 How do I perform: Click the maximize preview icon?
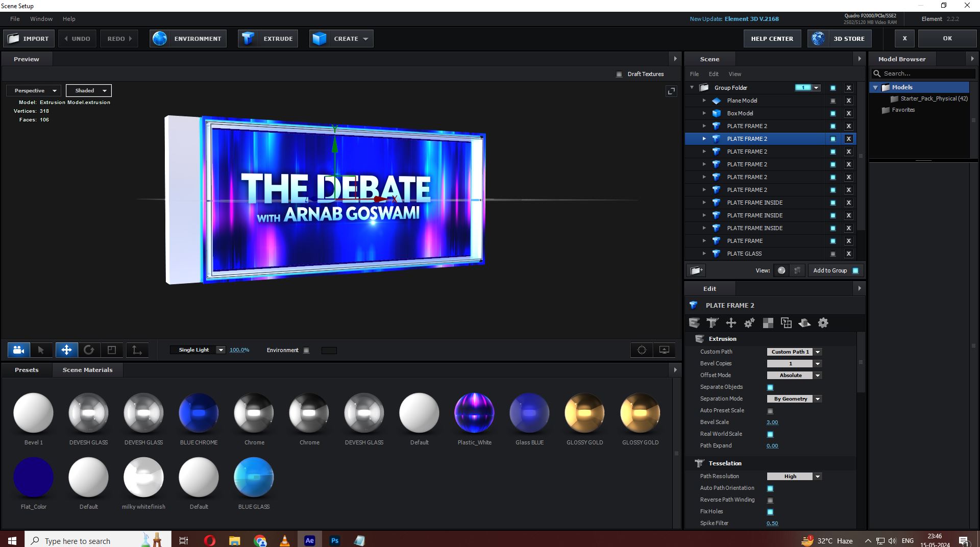[671, 91]
